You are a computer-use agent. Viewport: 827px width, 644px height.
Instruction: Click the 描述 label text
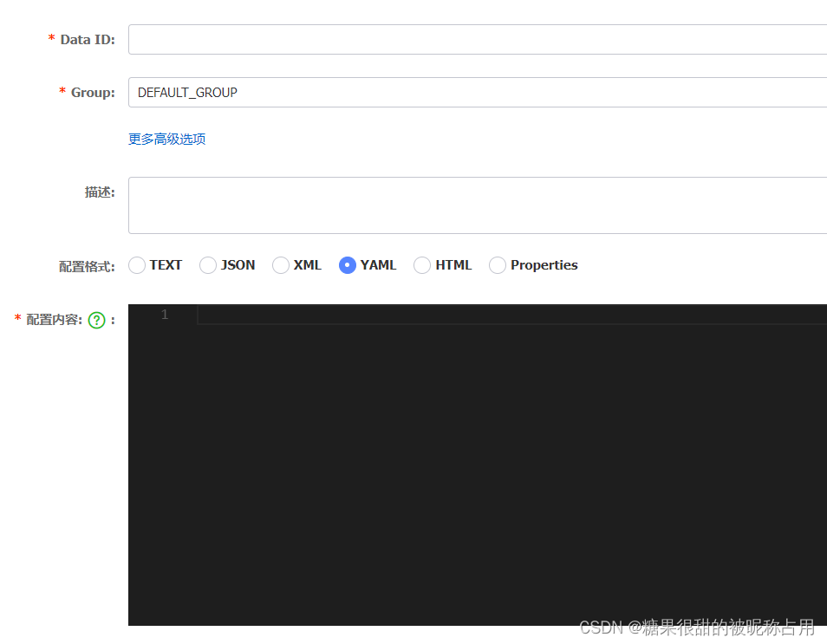pos(100,192)
